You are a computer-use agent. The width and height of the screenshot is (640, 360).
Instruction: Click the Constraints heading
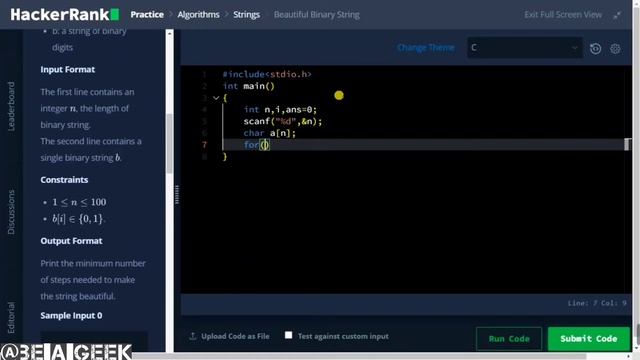click(64, 180)
